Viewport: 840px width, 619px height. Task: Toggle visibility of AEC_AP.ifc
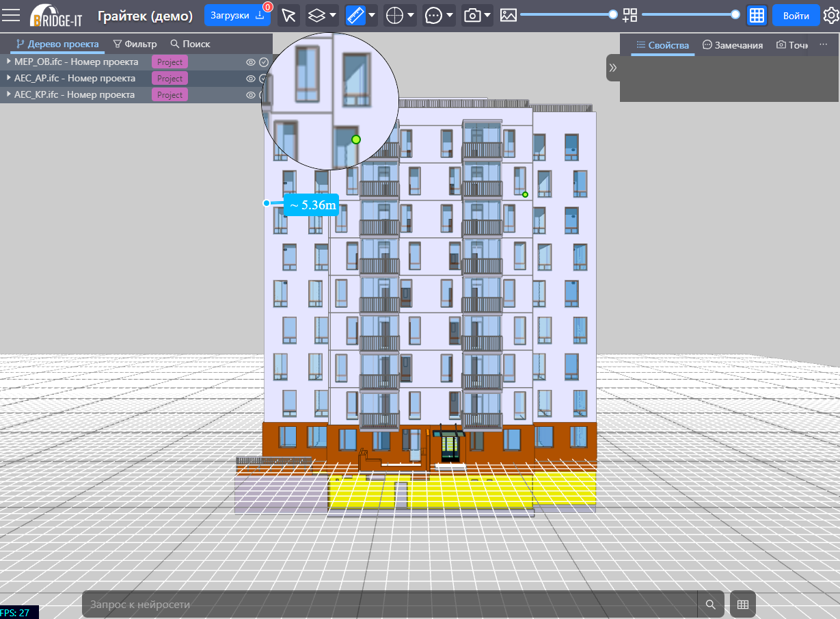(251, 79)
